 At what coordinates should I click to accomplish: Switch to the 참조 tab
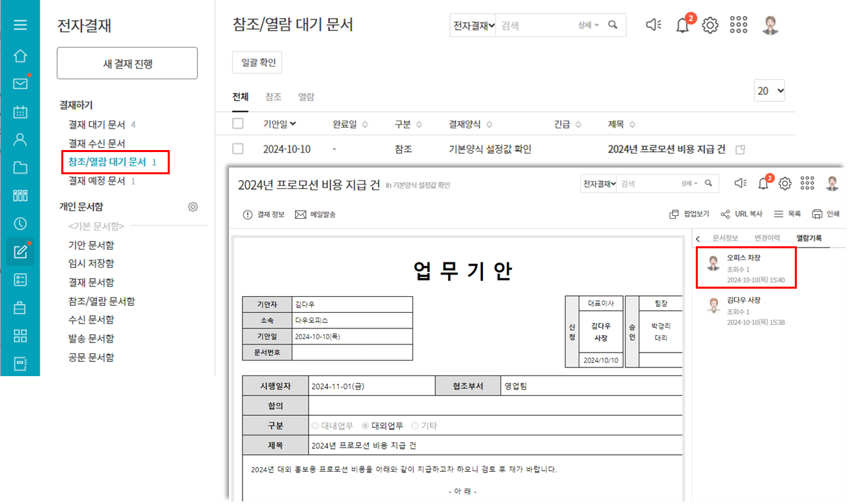tap(273, 97)
